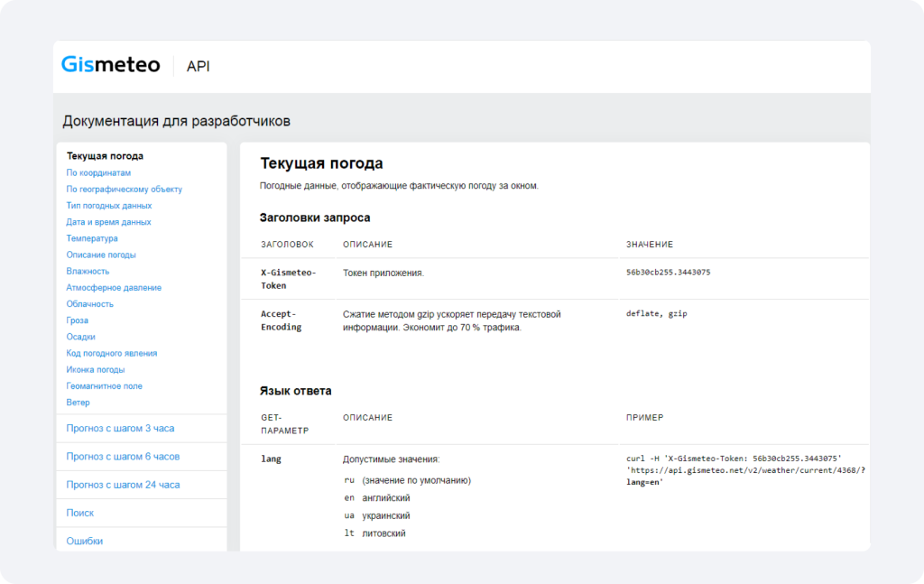Select Атмосферное давление link

coord(114,288)
